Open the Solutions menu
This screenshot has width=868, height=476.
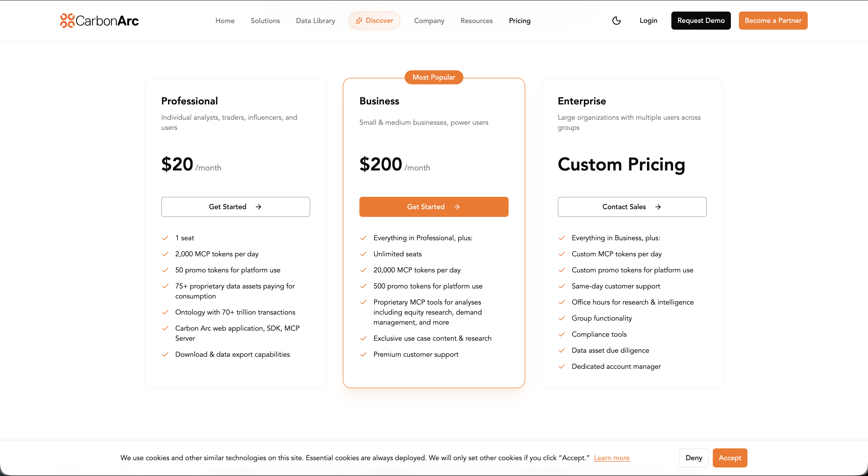[x=265, y=21]
